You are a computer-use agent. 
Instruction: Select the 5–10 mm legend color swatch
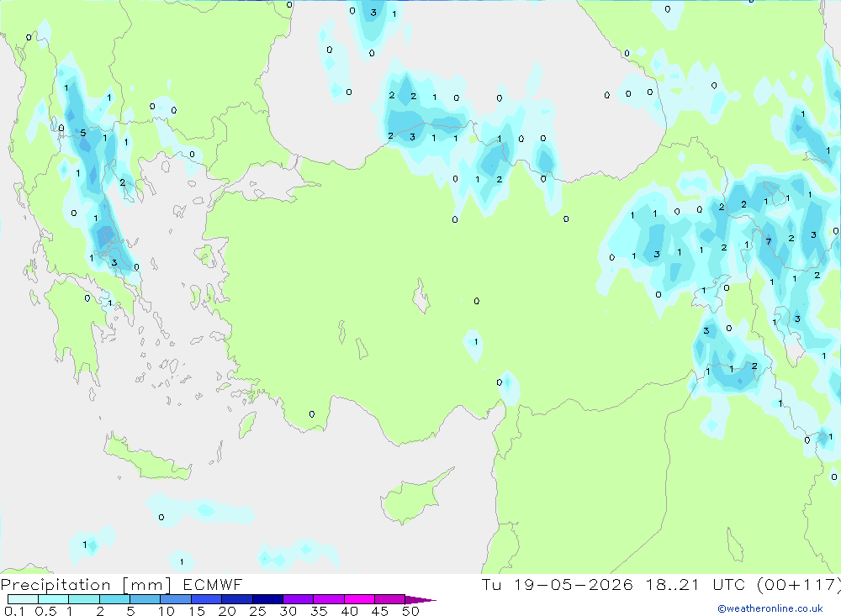click(x=145, y=599)
